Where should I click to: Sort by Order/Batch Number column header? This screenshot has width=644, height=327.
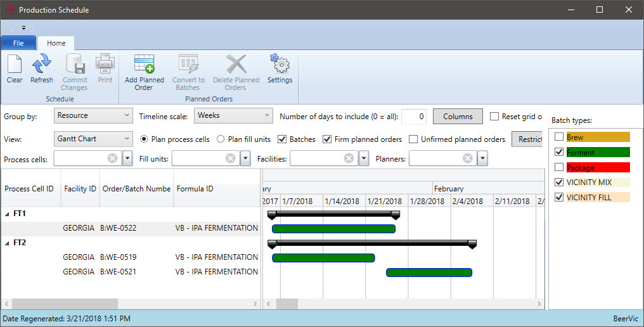(x=136, y=189)
